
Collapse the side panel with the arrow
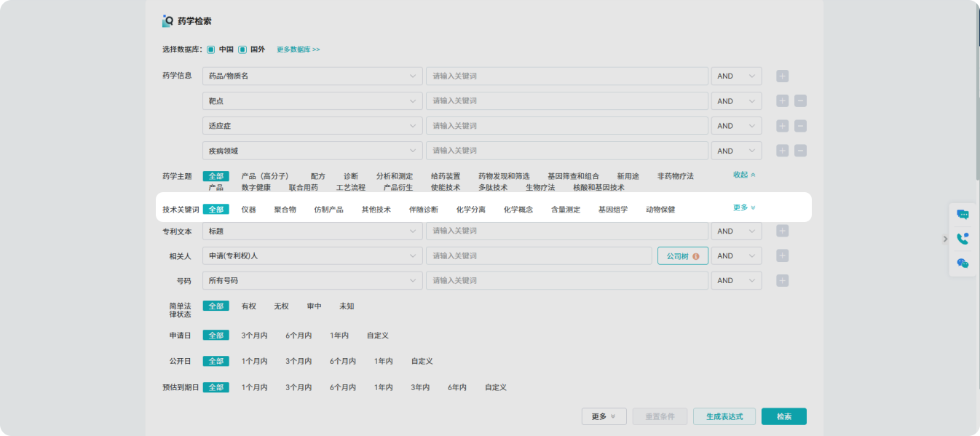click(945, 239)
